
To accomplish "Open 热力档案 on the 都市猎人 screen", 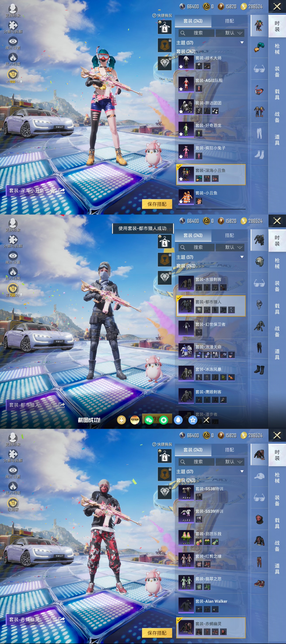I will (13, 274).
